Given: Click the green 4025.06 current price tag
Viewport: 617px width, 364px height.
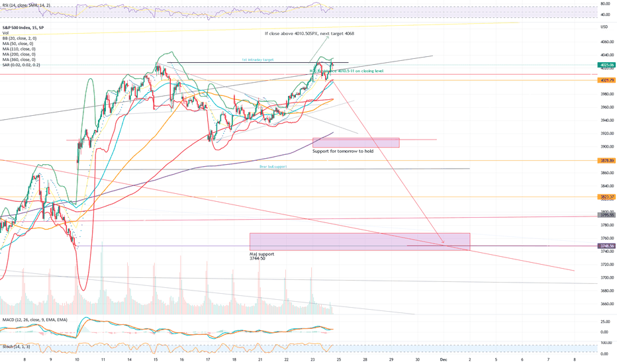Looking at the screenshot, I should point(606,65).
